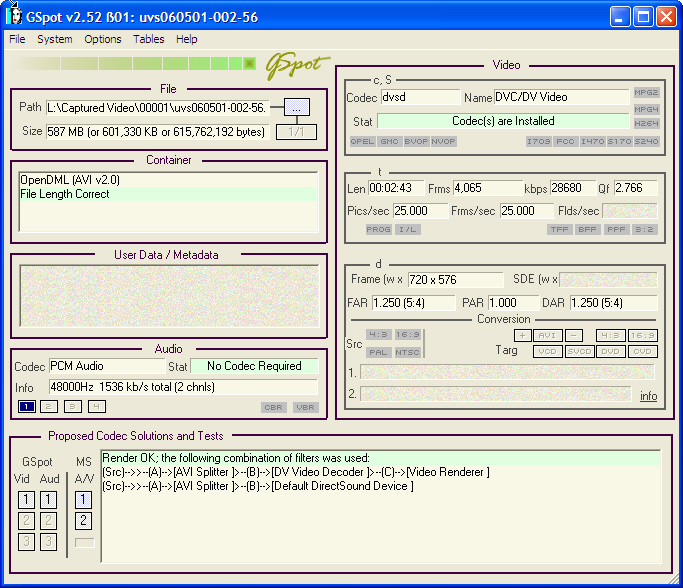The image size is (683, 588).
Task: Open the File menu
Action: pyautogui.click(x=17, y=39)
